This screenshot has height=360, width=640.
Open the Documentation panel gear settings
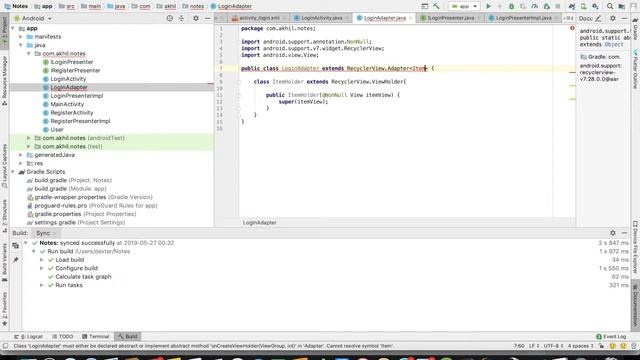coord(613,18)
